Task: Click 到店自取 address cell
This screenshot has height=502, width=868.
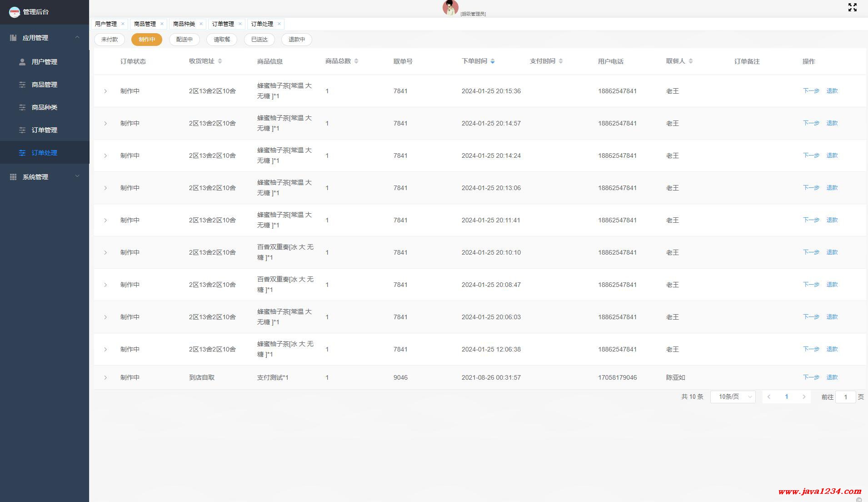Action: 202,378
